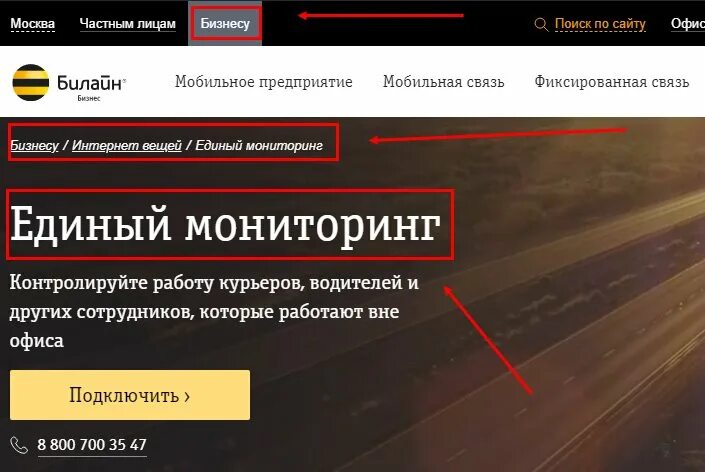Open Фиксированная связь menu
Viewport: 705px width, 472px height.
point(611,82)
